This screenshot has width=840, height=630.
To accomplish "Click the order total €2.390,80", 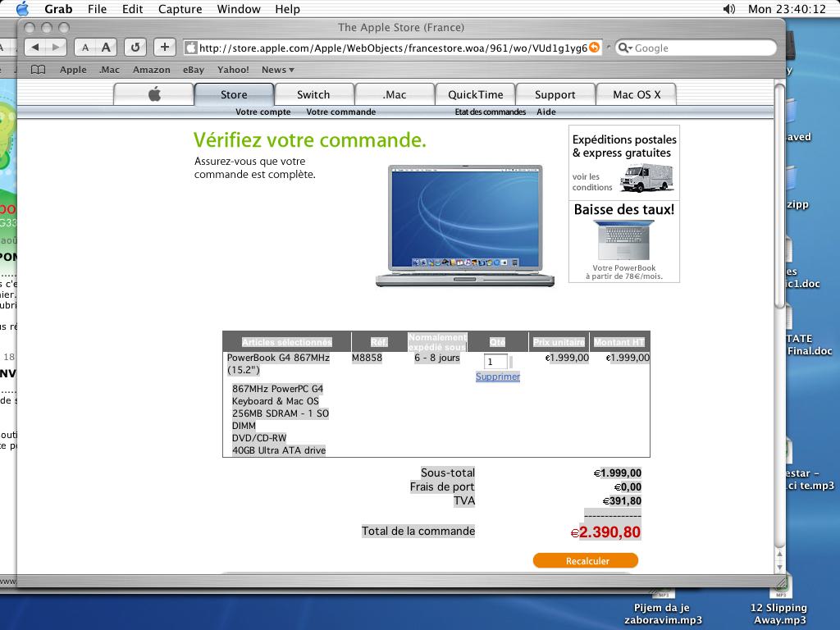I will (605, 532).
